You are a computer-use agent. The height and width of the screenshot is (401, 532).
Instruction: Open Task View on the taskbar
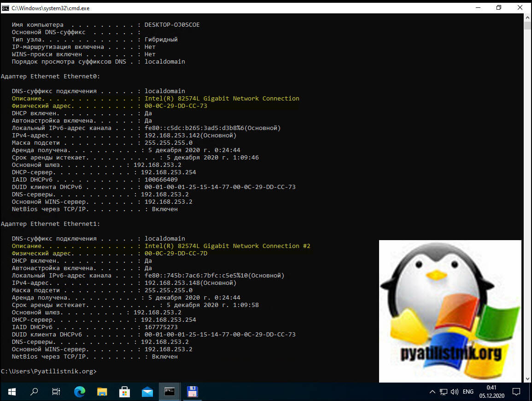pos(56,392)
